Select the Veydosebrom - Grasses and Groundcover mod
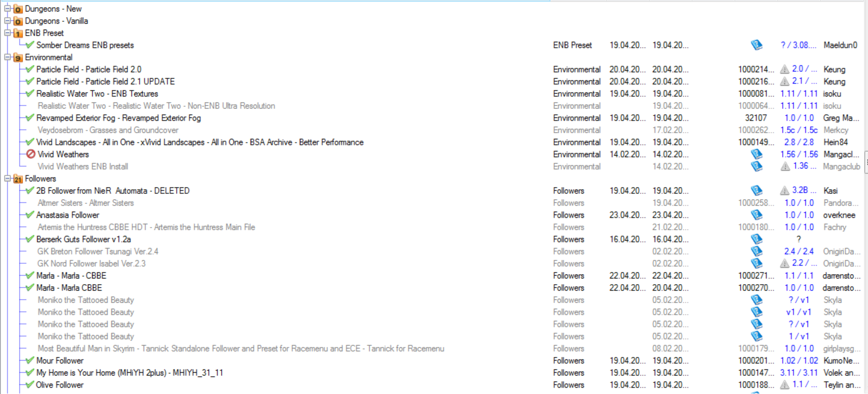The height and width of the screenshot is (394, 868). pos(108,130)
